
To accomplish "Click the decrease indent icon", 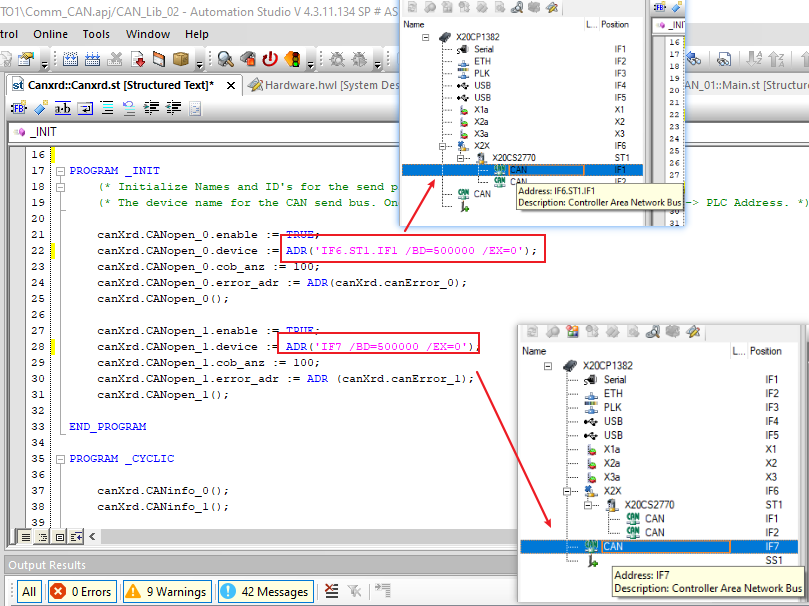I will pyautogui.click(x=174, y=108).
